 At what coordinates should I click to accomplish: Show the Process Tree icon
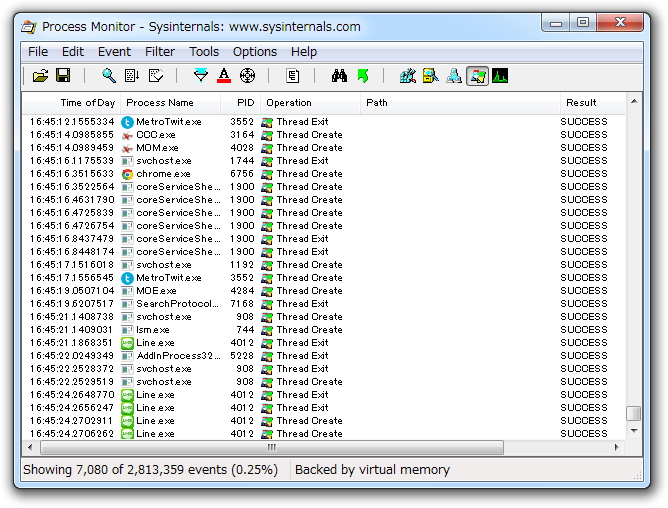[x=292, y=76]
